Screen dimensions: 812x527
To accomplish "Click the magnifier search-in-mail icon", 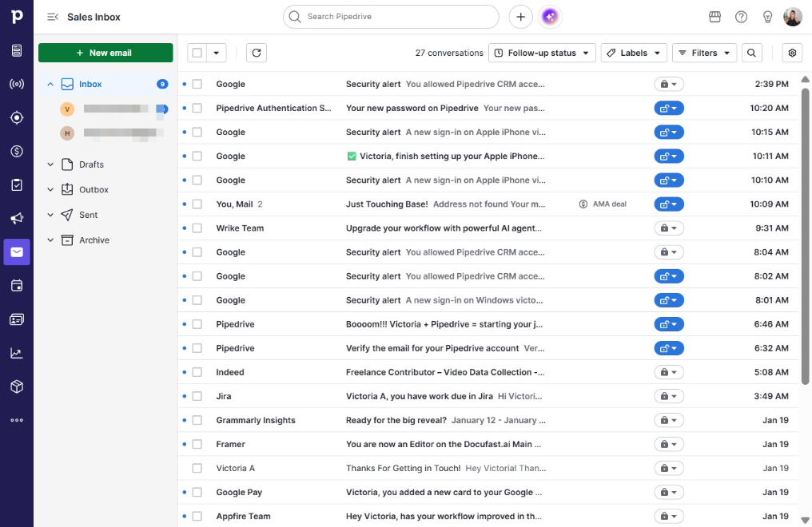I will [x=751, y=53].
